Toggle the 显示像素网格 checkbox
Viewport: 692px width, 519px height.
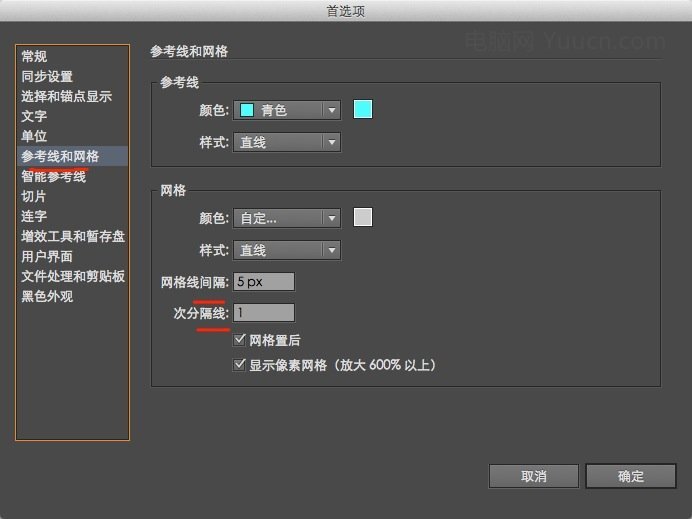click(239, 365)
